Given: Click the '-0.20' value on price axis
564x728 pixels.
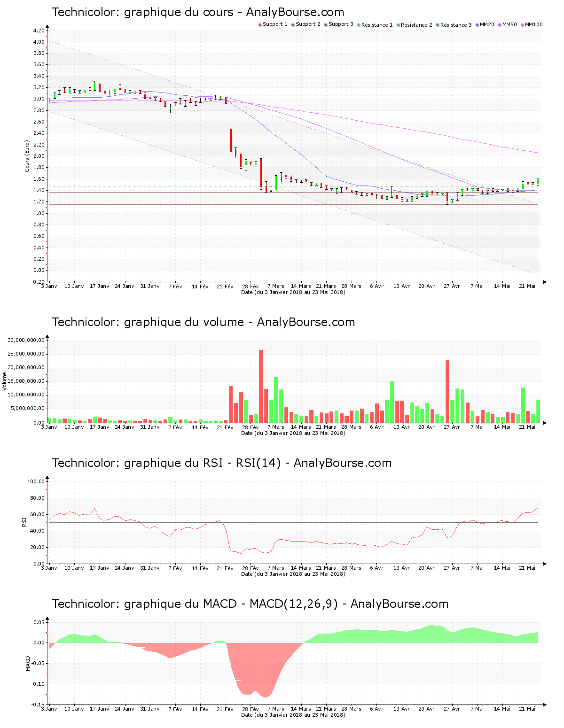Looking at the screenshot, I should (x=38, y=282).
